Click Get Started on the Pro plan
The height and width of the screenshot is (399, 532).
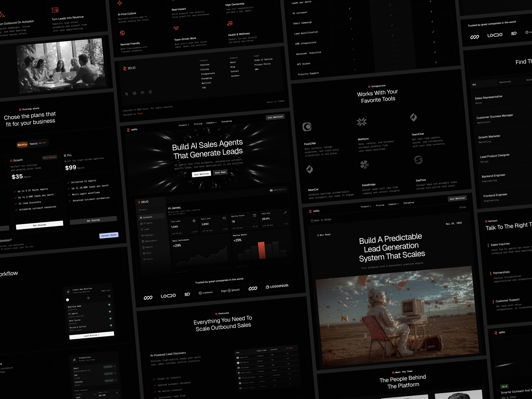click(93, 220)
